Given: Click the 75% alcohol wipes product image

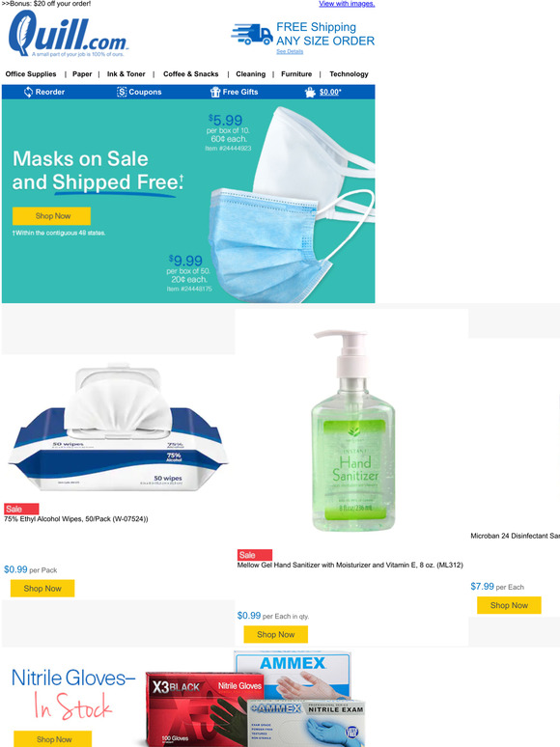Looking at the screenshot, I should click(118, 428).
